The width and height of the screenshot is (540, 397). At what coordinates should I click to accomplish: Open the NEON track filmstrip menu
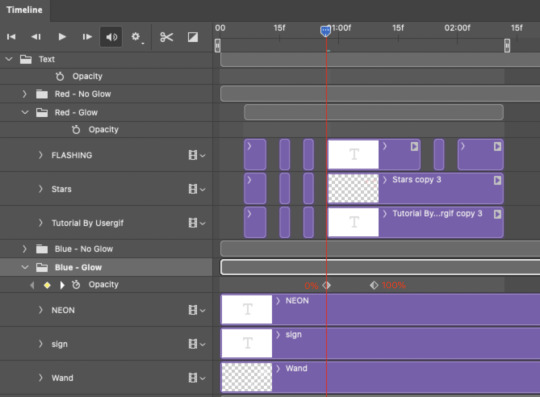(x=197, y=310)
